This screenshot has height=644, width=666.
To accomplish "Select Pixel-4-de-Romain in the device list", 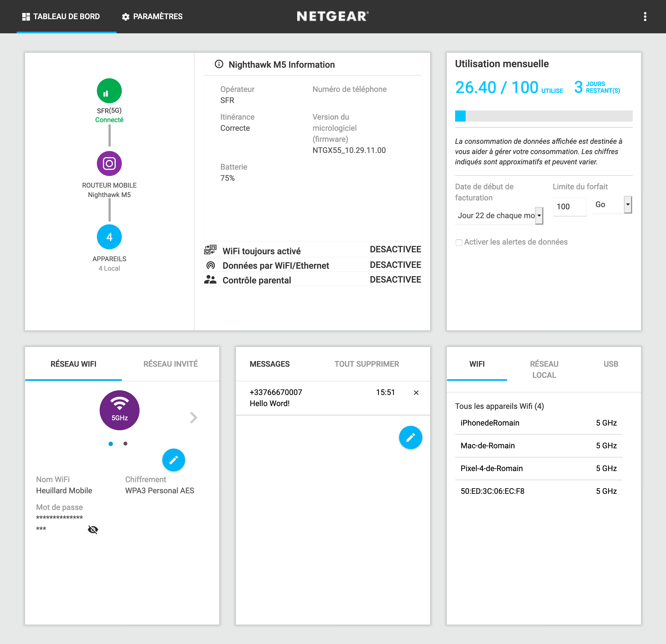I will click(x=539, y=468).
